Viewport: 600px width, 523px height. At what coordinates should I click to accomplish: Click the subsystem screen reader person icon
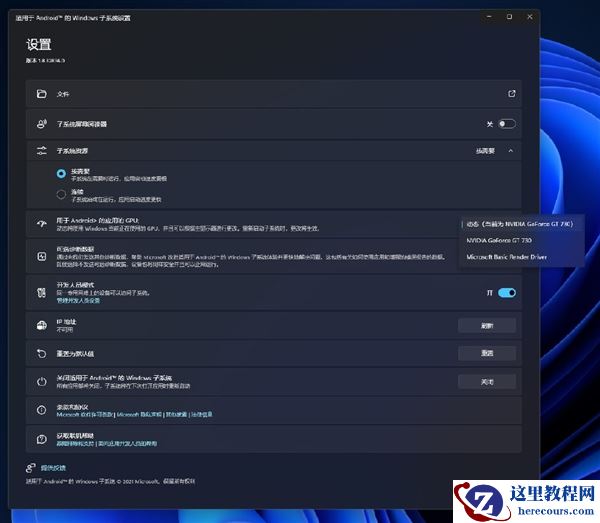point(41,124)
